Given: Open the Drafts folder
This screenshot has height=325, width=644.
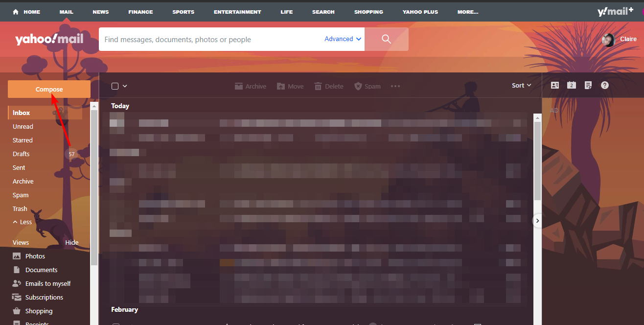Looking at the screenshot, I should (21, 154).
